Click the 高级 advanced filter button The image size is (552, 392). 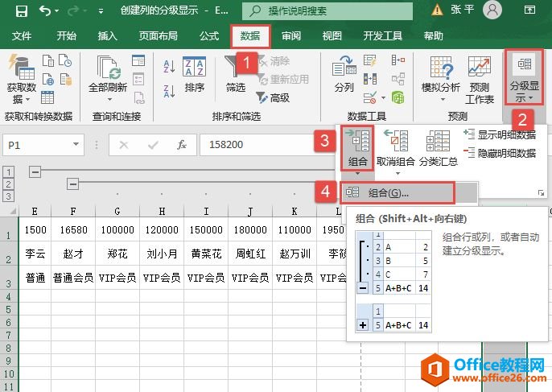coord(273,97)
